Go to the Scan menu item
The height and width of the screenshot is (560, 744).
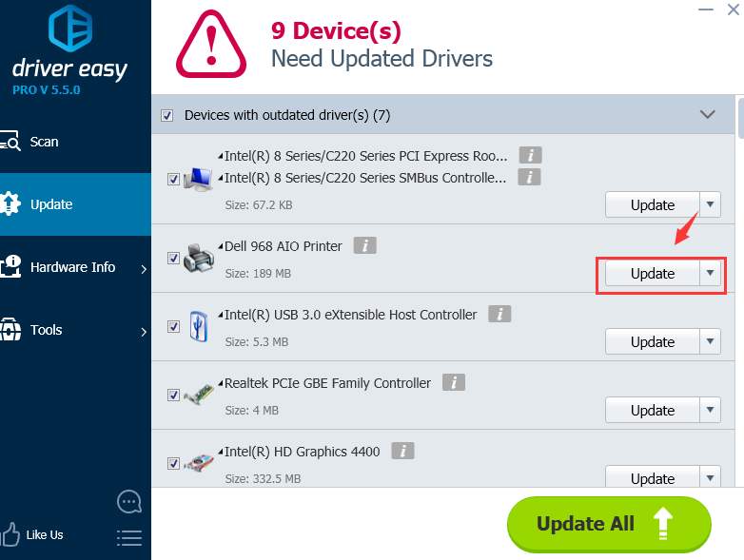[75, 142]
